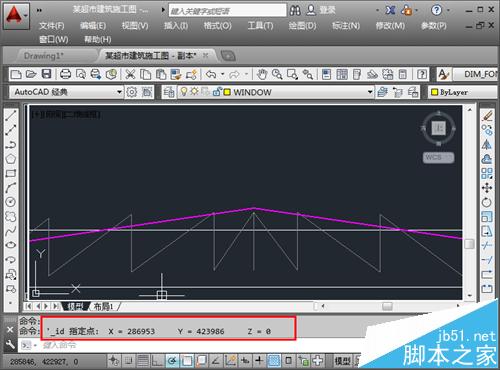Image resolution: width=500 pixels, height=370 pixels.
Task: Select the Circle draw tool
Action: [11, 202]
